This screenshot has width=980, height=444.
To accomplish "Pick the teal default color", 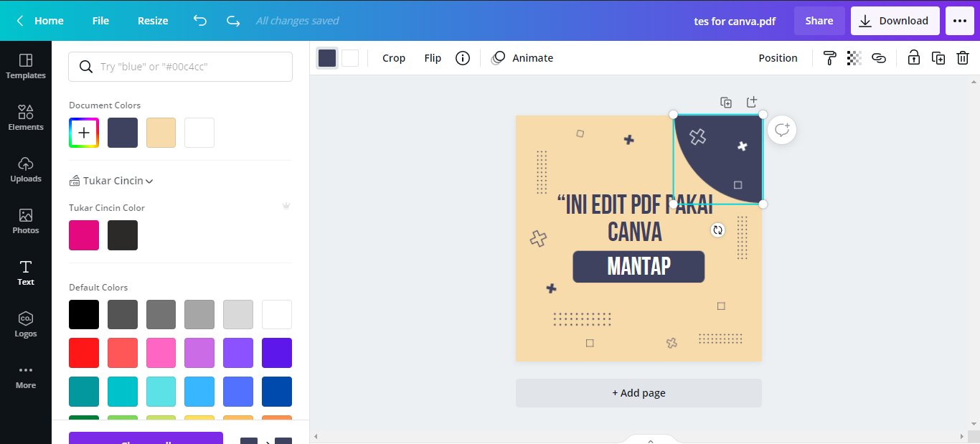I will pos(84,392).
